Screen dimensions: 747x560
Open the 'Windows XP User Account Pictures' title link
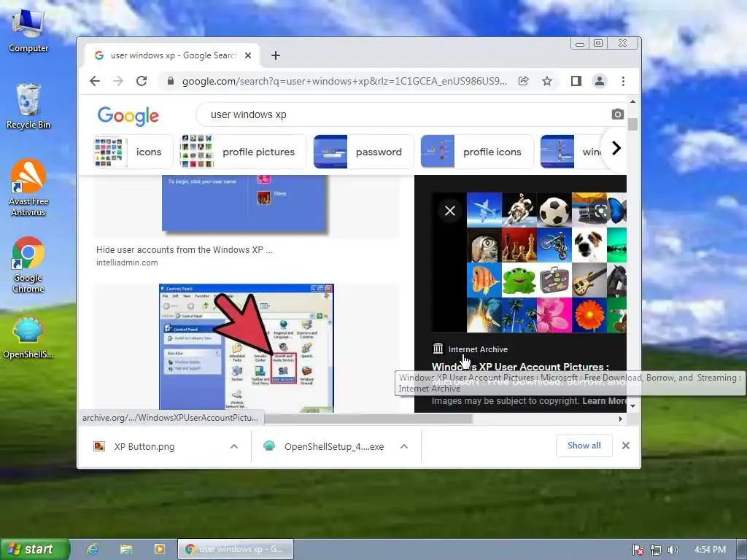520,367
